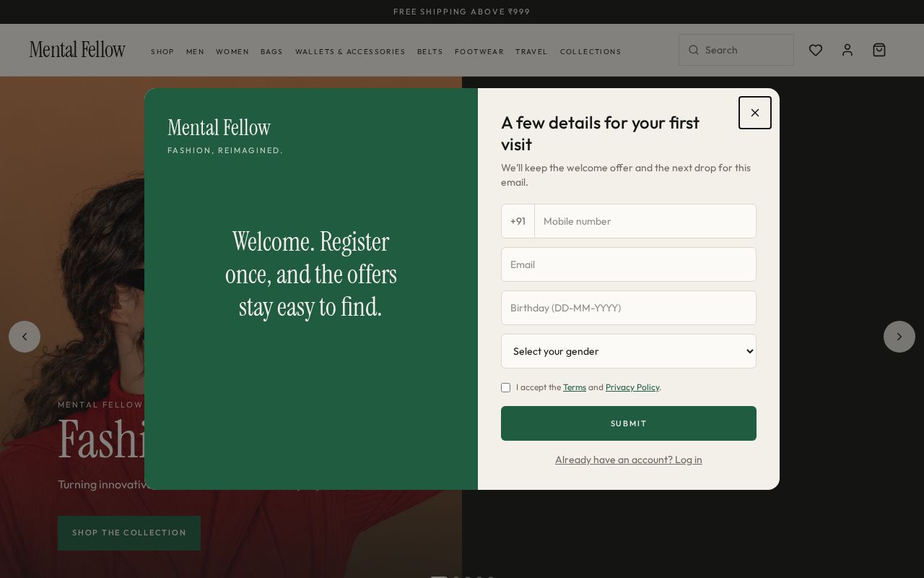Open the Belts menu
The width and height of the screenshot is (924, 578).
tap(430, 51)
